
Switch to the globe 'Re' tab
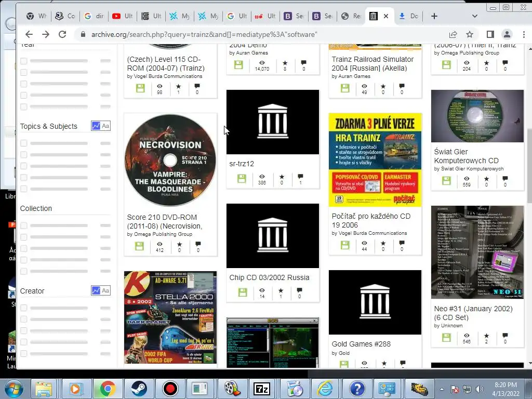point(351,16)
